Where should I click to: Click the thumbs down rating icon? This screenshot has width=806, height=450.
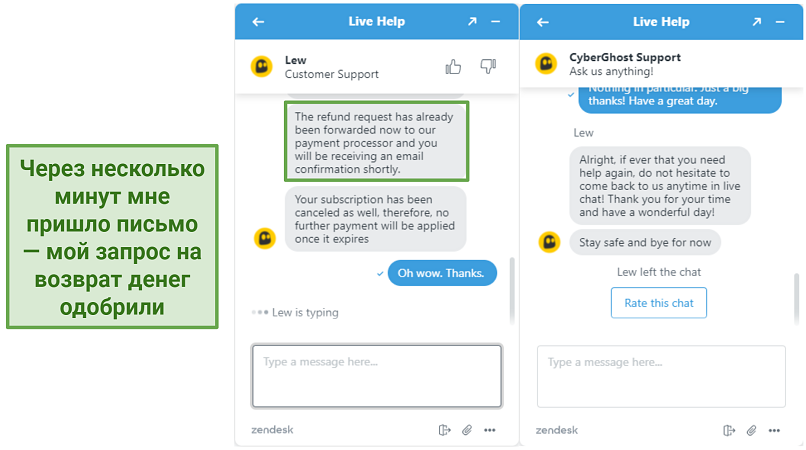click(488, 67)
